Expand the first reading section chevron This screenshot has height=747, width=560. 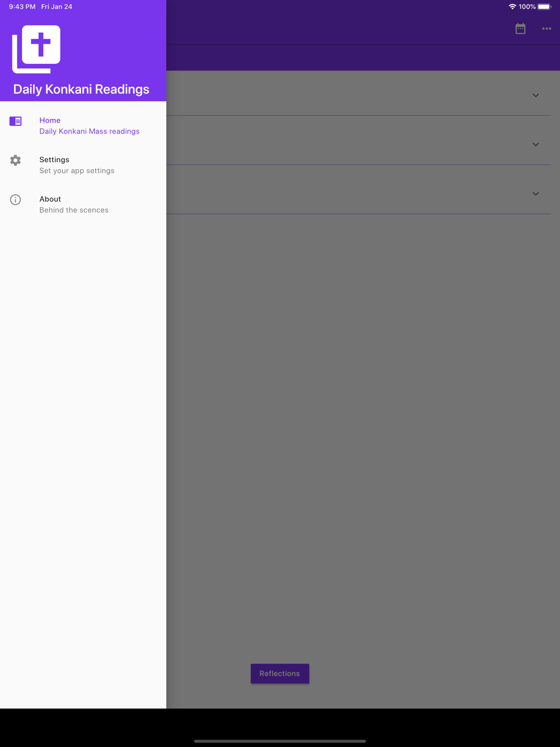(x=535, y=95)
